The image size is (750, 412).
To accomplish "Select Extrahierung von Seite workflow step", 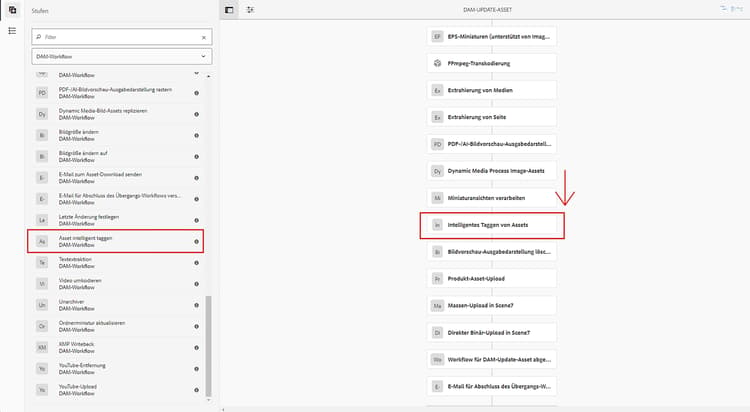I will tap(492, 117).
